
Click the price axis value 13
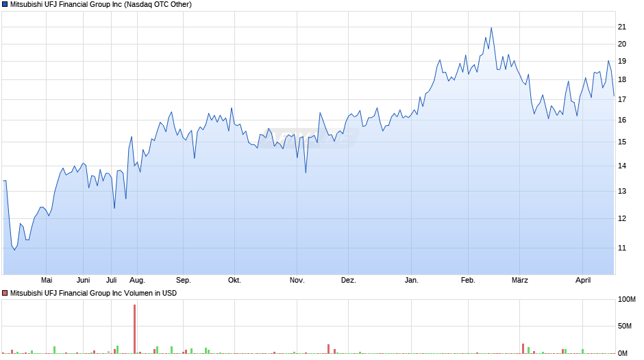point(622,191)
